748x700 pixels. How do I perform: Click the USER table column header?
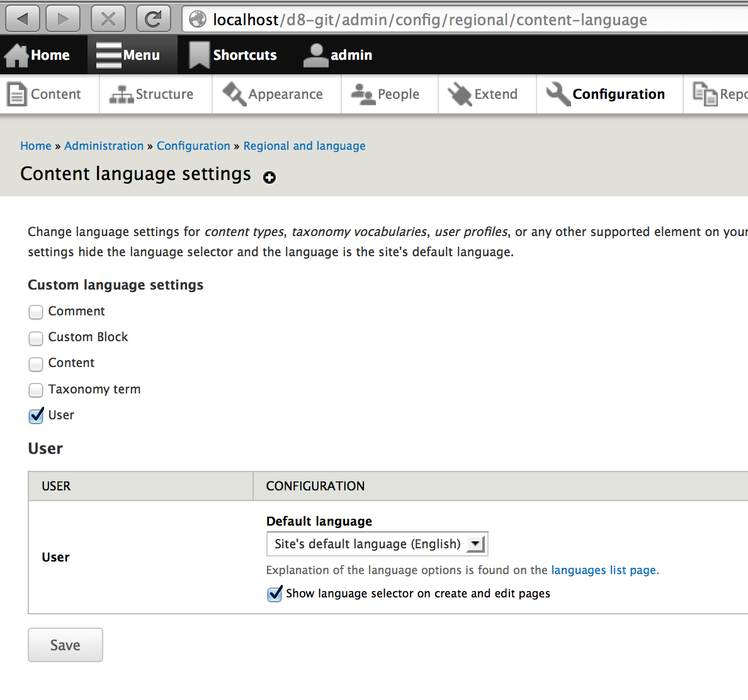[56, 486]
